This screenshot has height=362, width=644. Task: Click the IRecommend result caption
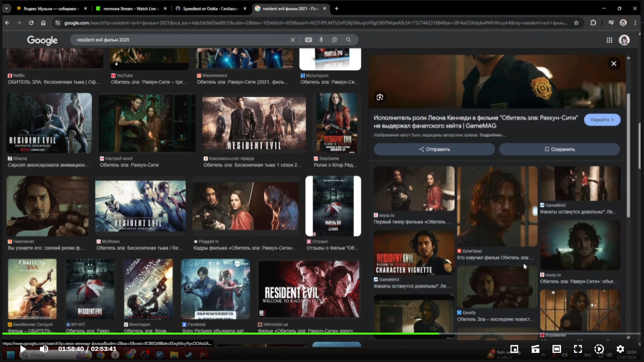[242, 82]
